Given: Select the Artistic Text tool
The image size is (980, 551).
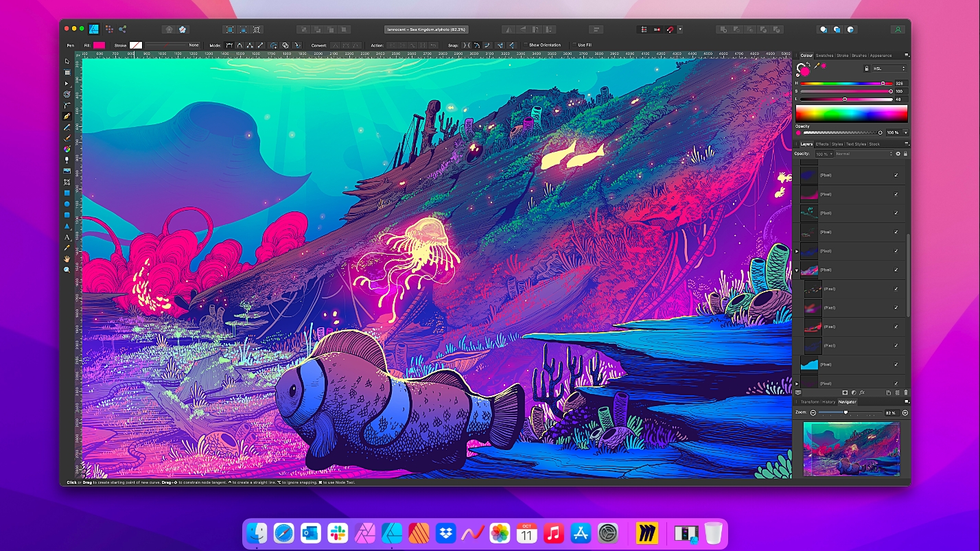Looking at the screenshot, I should point(67,237).
